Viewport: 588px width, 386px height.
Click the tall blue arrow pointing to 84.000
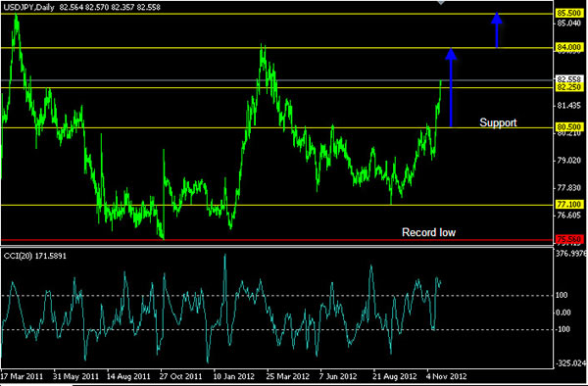tap(451, 88)
